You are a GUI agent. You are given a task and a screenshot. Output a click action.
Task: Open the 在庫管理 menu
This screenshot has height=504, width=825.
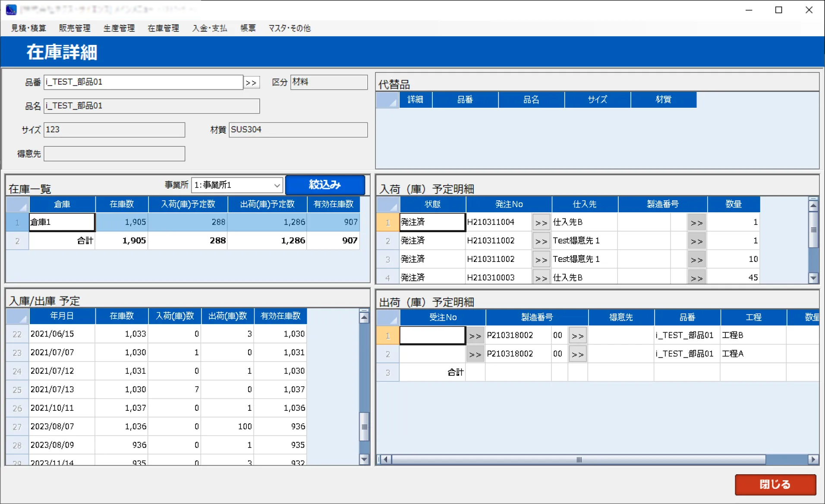pos(164,28)
